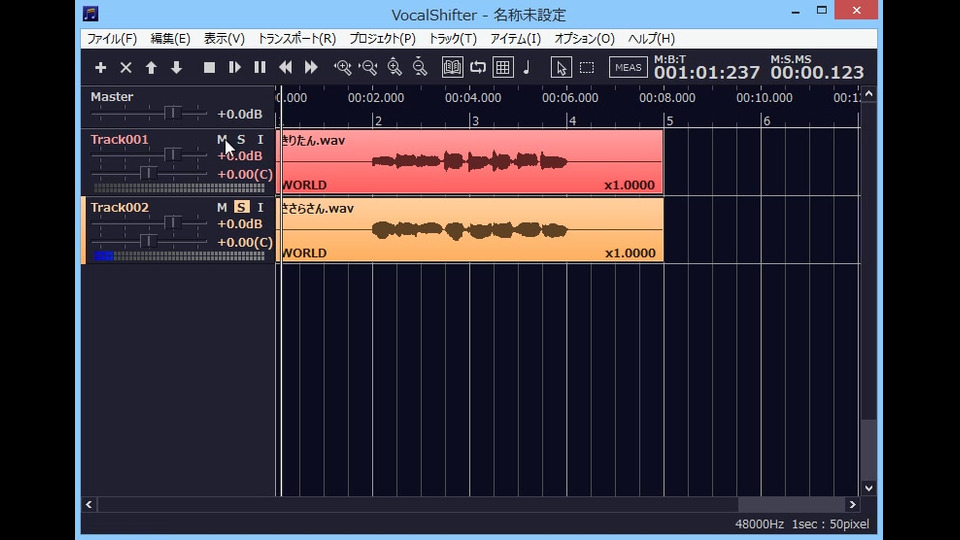Click the Track002 pan slider handle
Viewport: 960px width, 540px height.
(x=148, y=241)
